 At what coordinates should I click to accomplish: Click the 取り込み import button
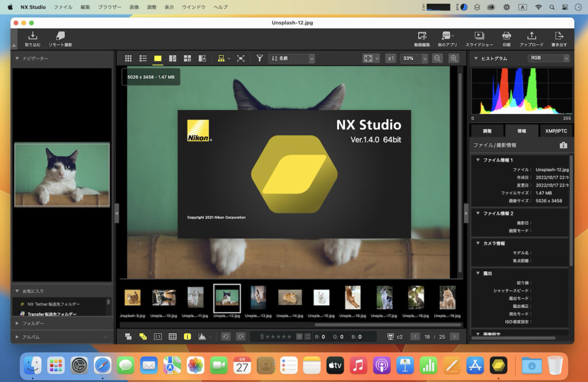[x=32, y=38]
